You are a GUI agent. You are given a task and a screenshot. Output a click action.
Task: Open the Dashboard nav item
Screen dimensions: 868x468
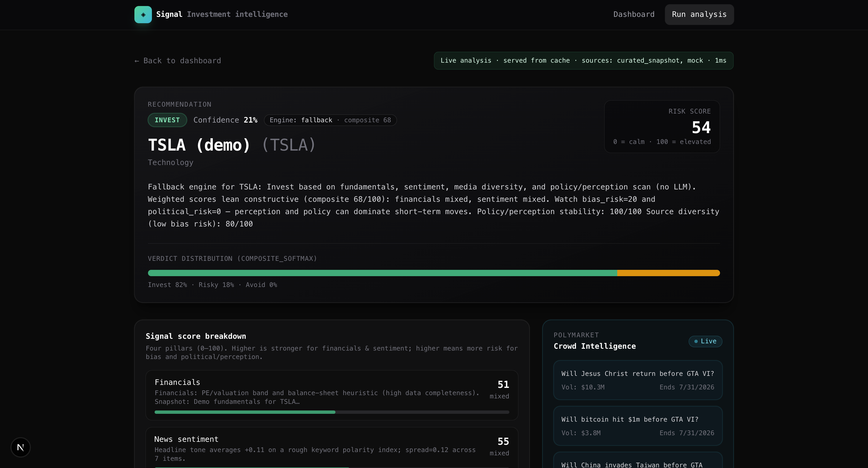point(634,14)
